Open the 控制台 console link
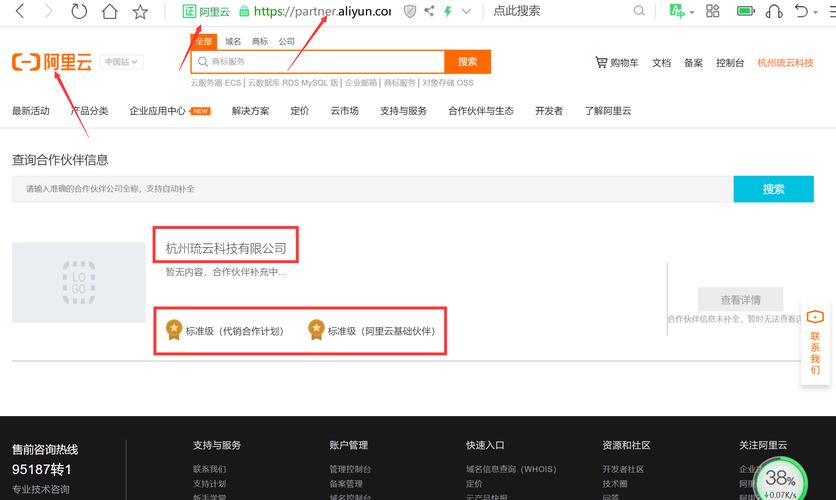Image resolution: width=836 pixels, height=500 pixels. pyautogui.click(x=730, y=63)
